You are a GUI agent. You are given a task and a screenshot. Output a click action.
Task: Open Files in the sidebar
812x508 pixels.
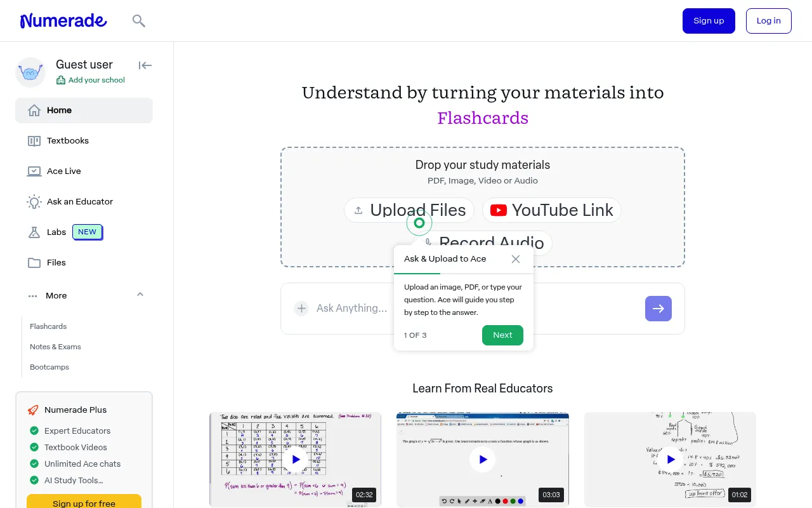coord(84,263)
